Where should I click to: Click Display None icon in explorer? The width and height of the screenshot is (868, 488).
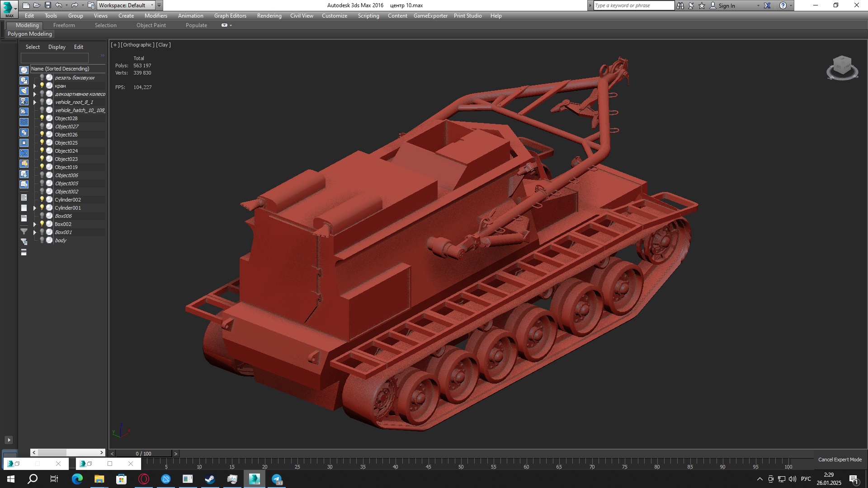click(x=24, y=208)
